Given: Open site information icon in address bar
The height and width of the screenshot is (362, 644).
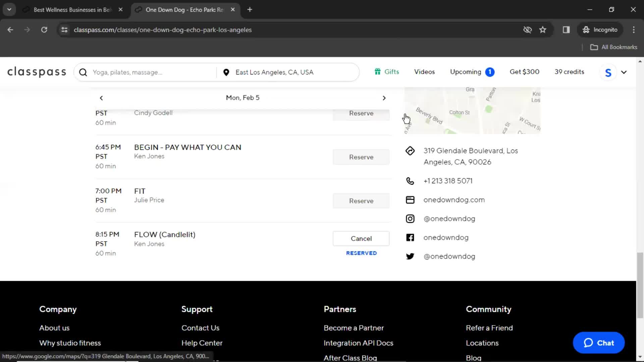Looking at the screenshot, I should [64, 30].
